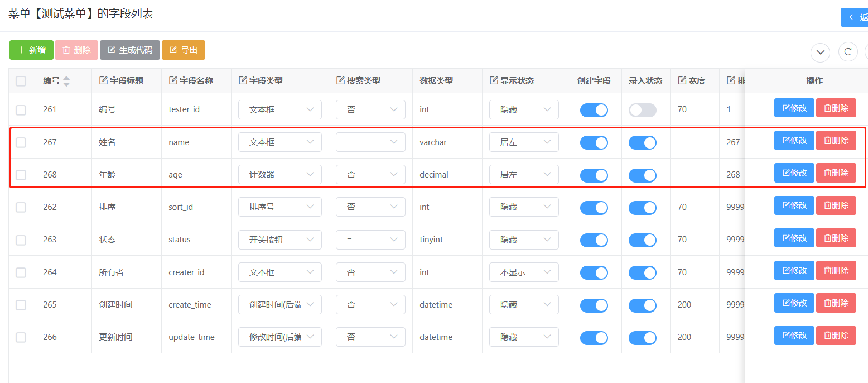Click the orange 导出 button
Viewport: 868px width, 383px height.
click(183, 50)
